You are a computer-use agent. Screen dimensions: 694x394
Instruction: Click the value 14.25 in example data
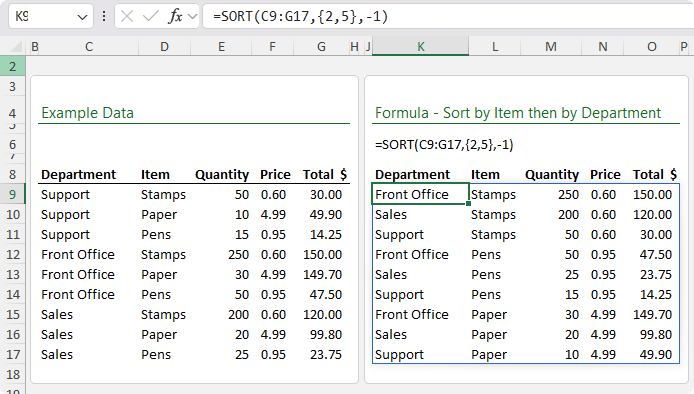point(326,235)
